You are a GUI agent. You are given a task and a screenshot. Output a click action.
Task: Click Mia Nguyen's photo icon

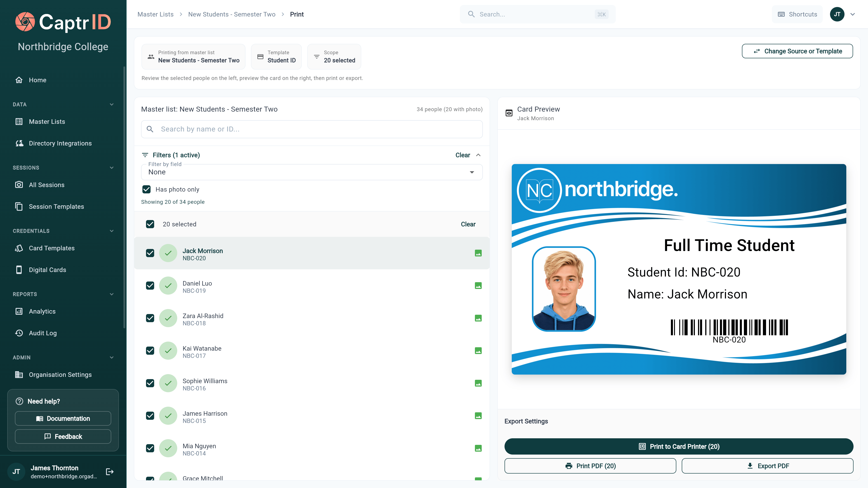click(x=478, y=448)
